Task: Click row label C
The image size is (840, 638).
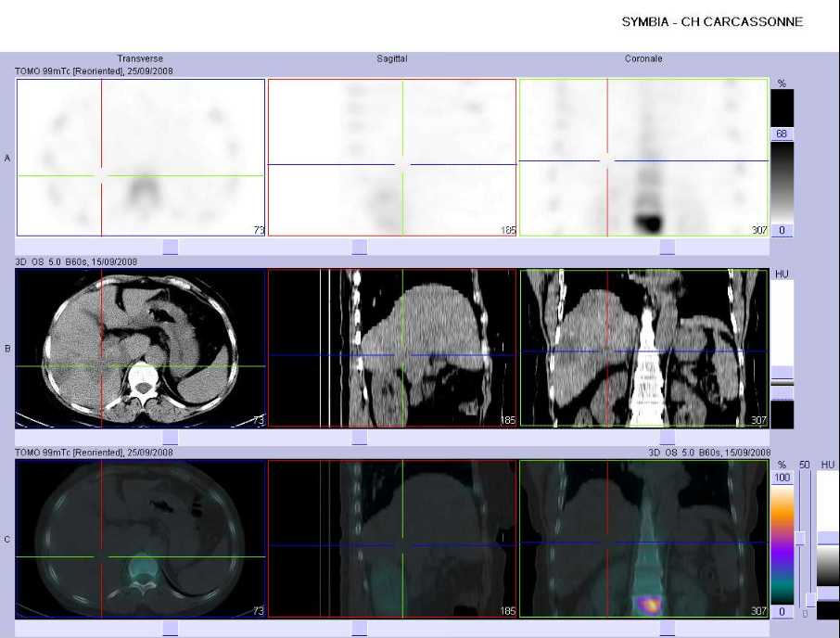Action: (7, 539)
